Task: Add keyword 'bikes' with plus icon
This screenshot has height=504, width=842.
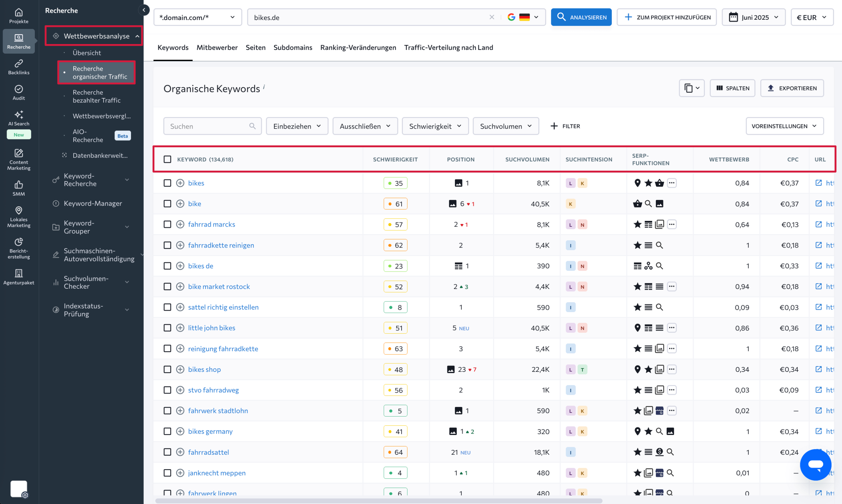Action: pyautogui.click(x=180, y=183)
